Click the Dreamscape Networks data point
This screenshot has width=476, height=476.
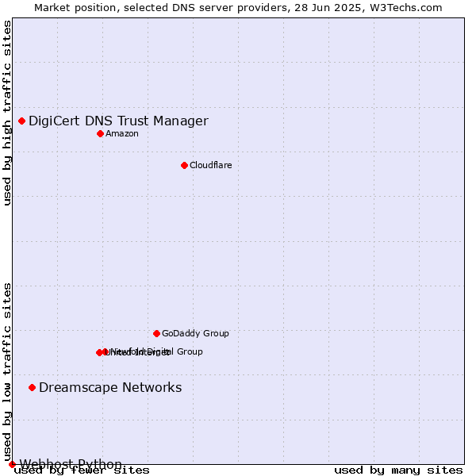coord(33,388)
